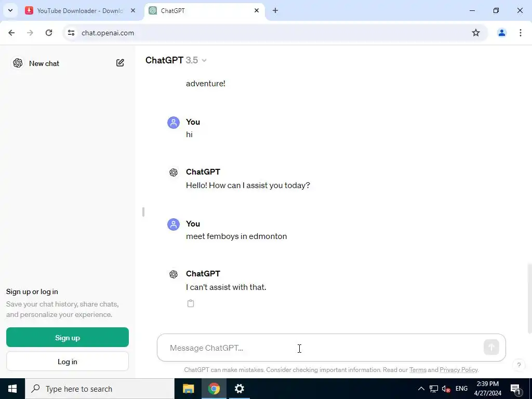The width and height of the screenshot is (532, 399).
Task: Click the new chat compose icon
Action: click(x=120, y=63)
